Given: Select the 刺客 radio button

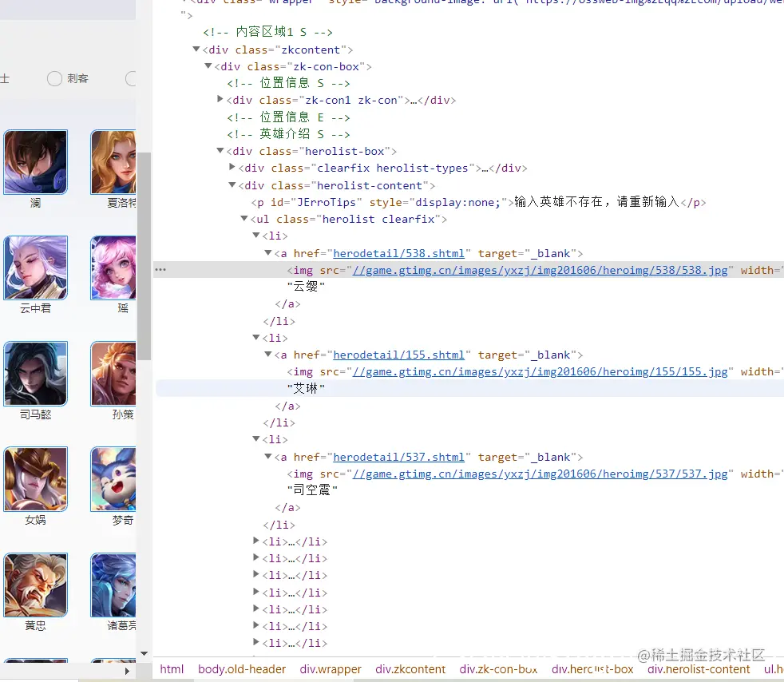Looking at the screenshot, I should coord(54,78).
